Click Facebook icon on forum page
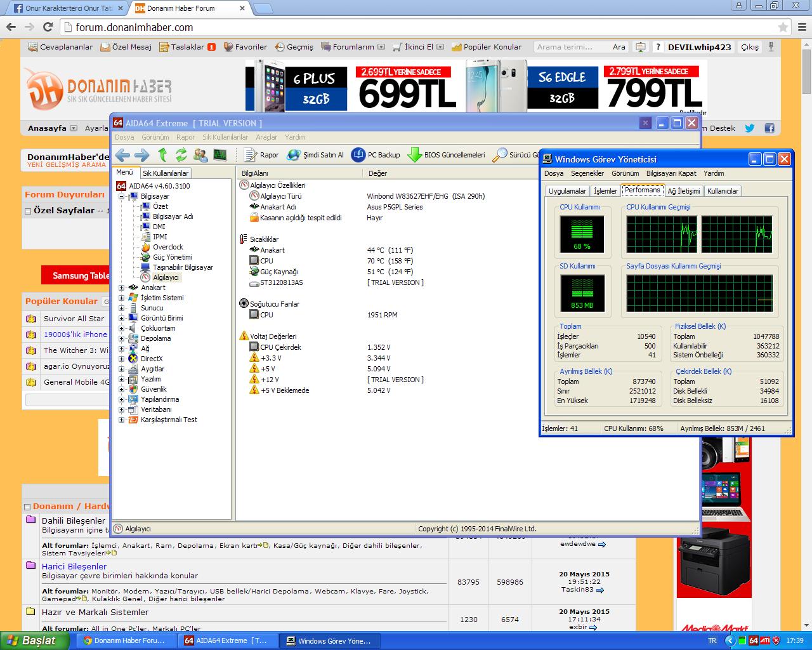 [x=769, y=128]
